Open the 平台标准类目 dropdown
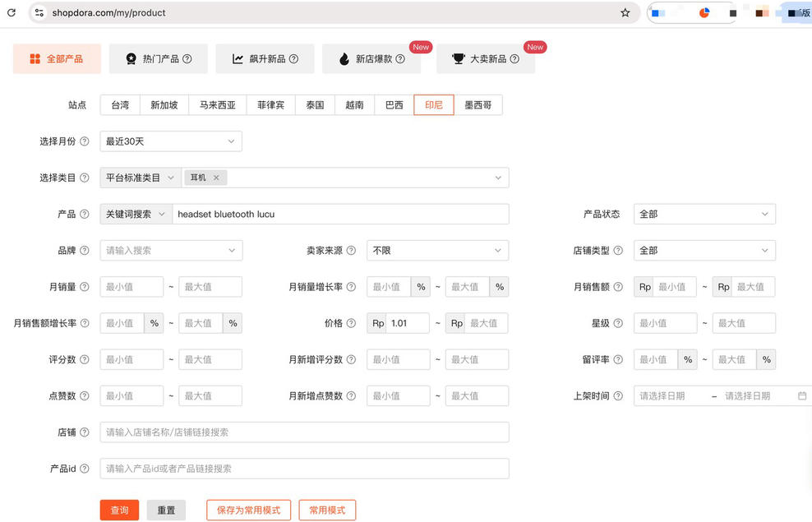This screenshot has height=522, width=812. (140, 178)
